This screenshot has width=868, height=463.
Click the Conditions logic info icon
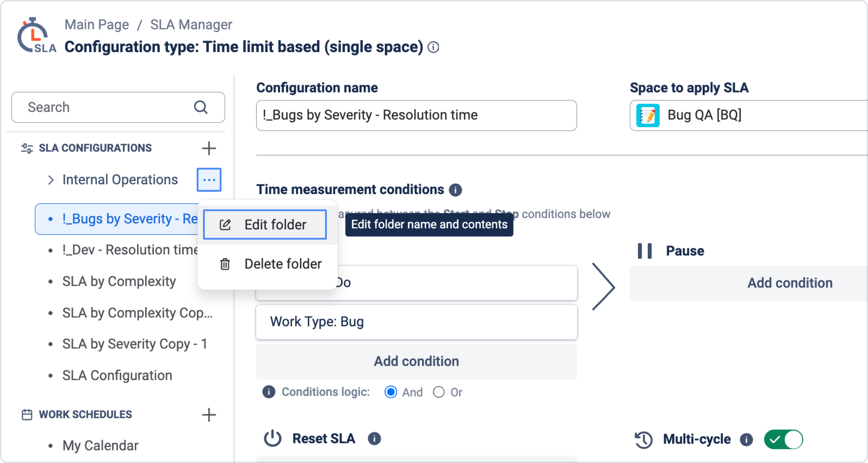tap(269, 392)
